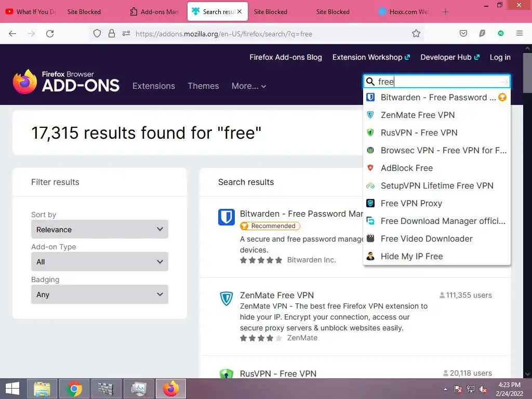Click the Bitwarden icon in search results list
532x399 pixels.
point(227,217)
